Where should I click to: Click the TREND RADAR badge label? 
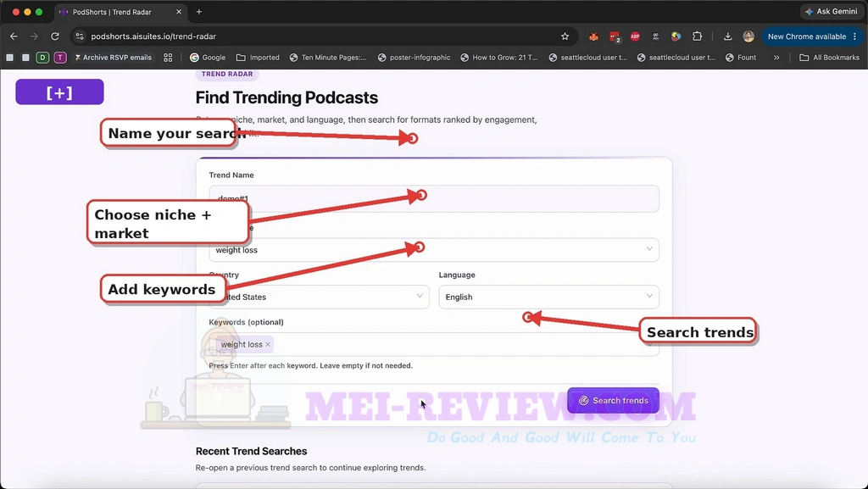tap(227, 74)
